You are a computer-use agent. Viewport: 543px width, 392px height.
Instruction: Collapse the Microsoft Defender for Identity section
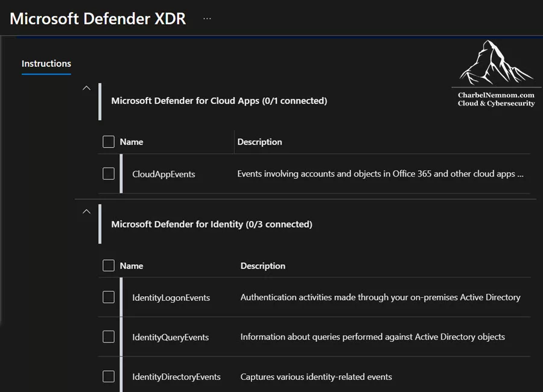point(86,212)
